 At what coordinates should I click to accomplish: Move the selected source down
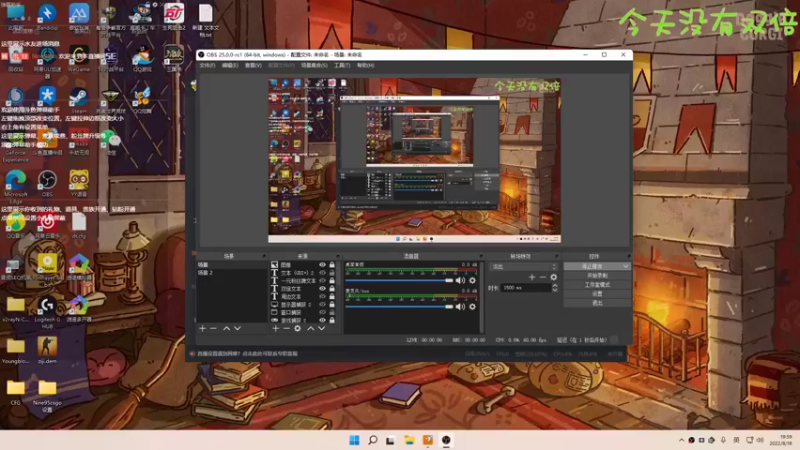(321, 329)
